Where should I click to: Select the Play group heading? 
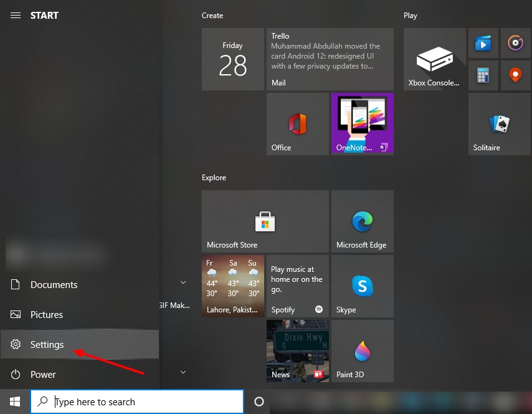click(x=410, y=16)
